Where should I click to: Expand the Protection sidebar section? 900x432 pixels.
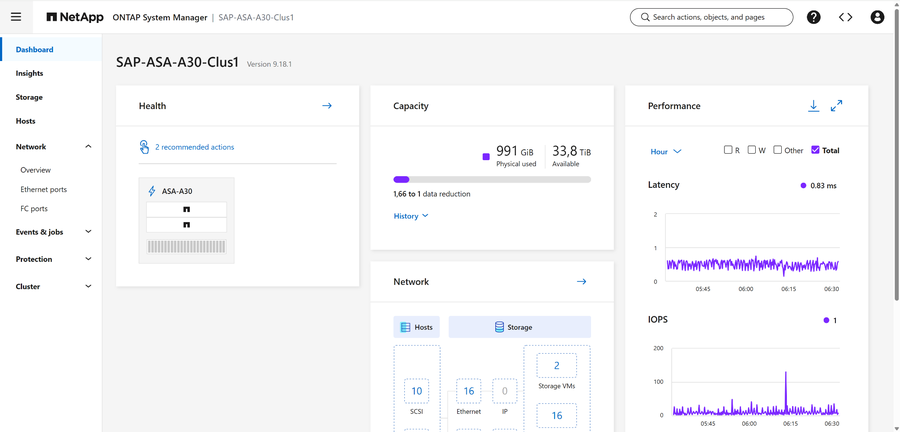tap(88, 259)
